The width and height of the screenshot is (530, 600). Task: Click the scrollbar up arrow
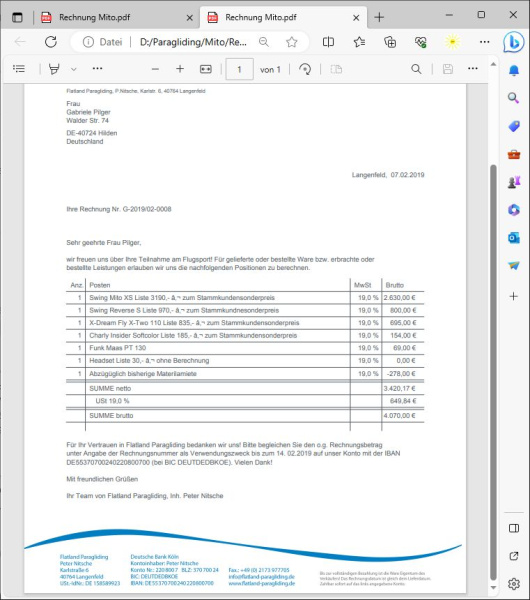click(x=493, y=64)
